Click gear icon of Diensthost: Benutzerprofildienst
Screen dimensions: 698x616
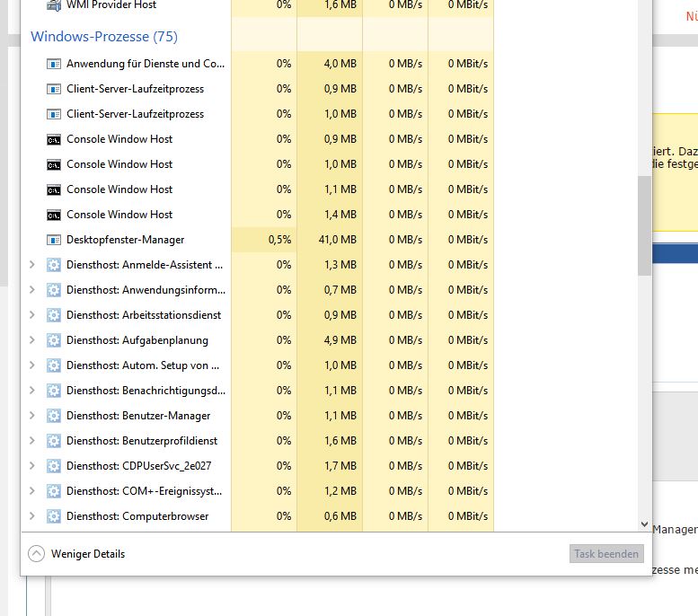54,441
